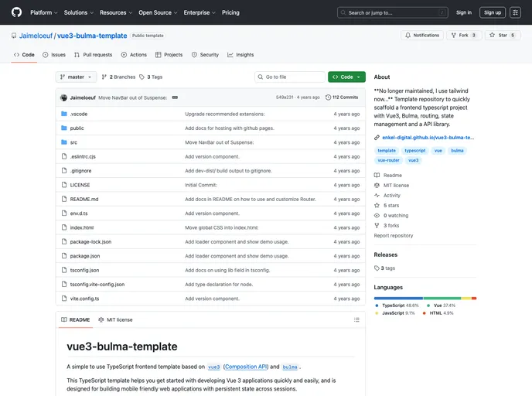
Task: Open the tsconfig.vite-config.json file
Action: 97,285
